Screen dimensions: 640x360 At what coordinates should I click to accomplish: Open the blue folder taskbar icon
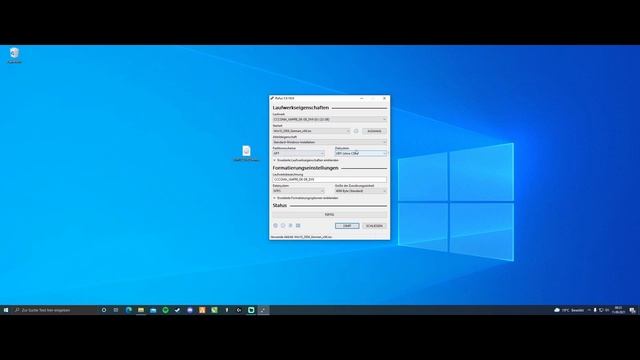(x=153, y=310)
